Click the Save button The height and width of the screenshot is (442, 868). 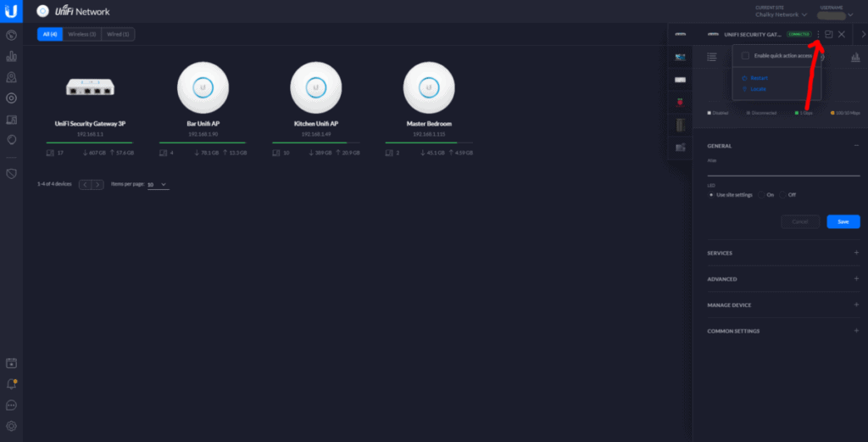pyautogui.click(x=843, y=221)
